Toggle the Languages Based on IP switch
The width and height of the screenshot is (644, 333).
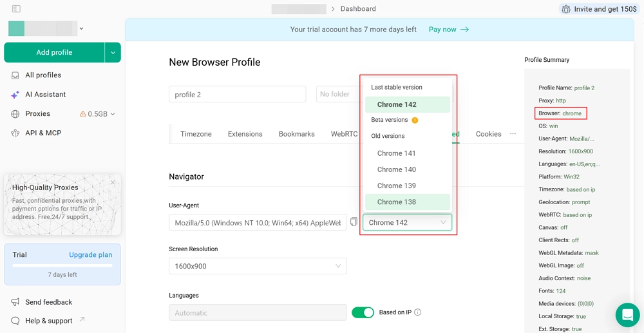pyautogui.click(x=363, y=312)
